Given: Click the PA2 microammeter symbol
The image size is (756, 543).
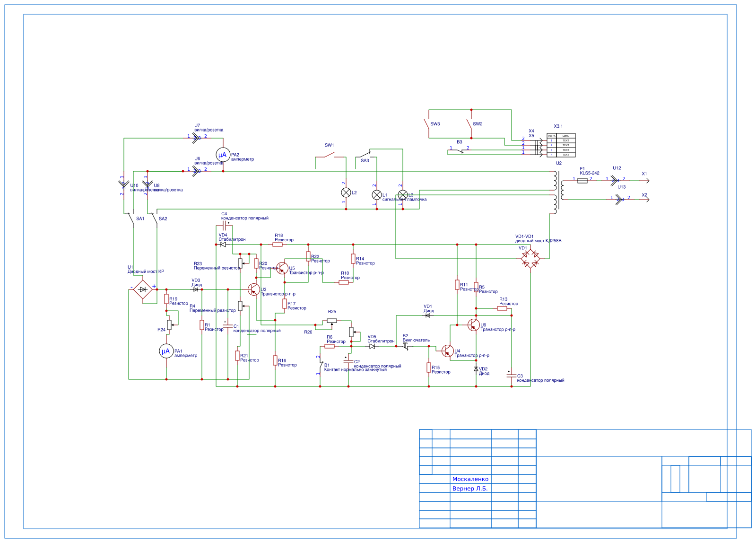Looking at the screenshot, I should coord(223,155).
